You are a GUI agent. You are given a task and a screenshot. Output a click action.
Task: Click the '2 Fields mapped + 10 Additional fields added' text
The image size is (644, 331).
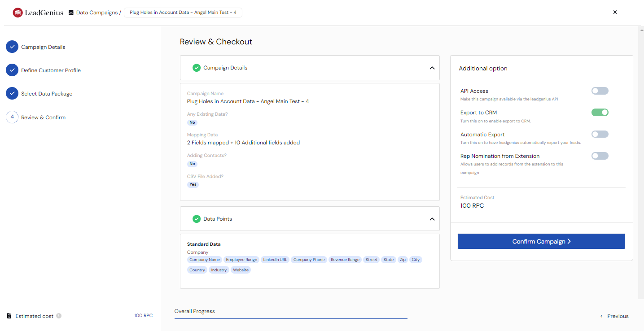pyautogui.click(x=243, y=143)
